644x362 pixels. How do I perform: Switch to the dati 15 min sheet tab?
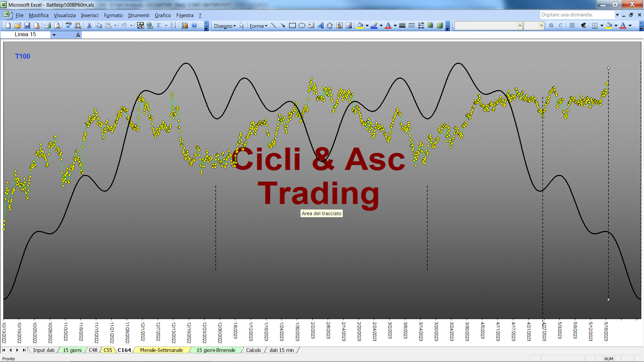[x=281, y=350]
